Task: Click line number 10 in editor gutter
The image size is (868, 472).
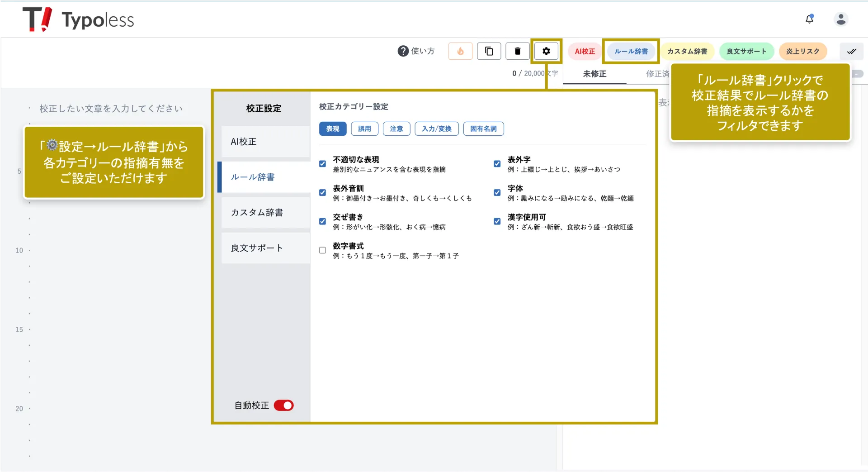Action: coord(19,250)
